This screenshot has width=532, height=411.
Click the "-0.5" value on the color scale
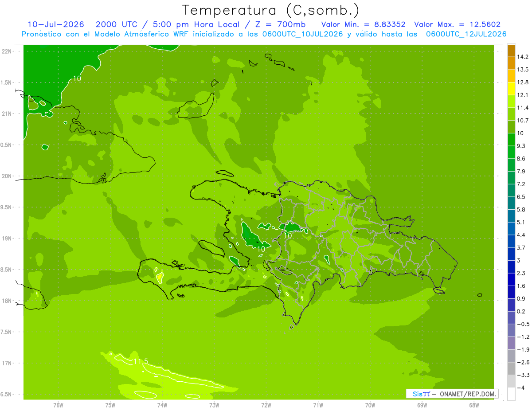(523, 324)
